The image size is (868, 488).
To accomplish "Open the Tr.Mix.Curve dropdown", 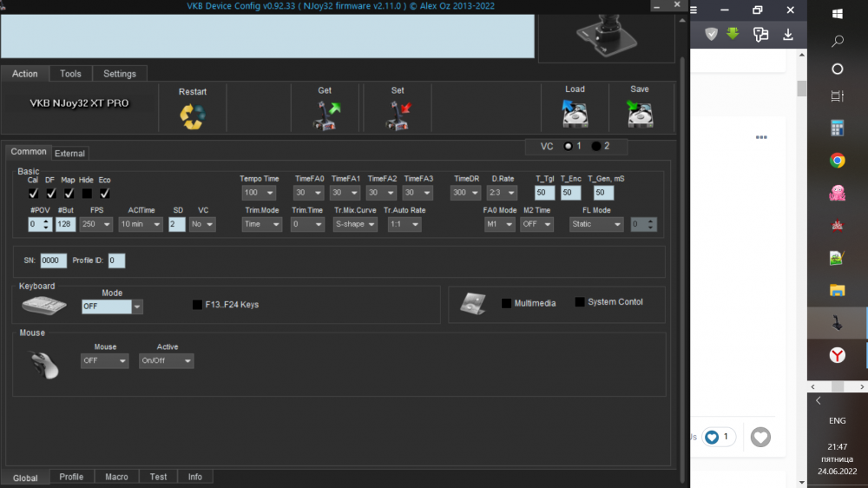I will point(355,224).
